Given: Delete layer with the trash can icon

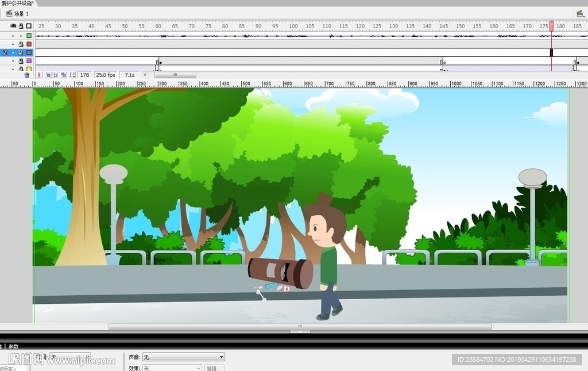Looking at the screenshot, I should tap(26, 75).
